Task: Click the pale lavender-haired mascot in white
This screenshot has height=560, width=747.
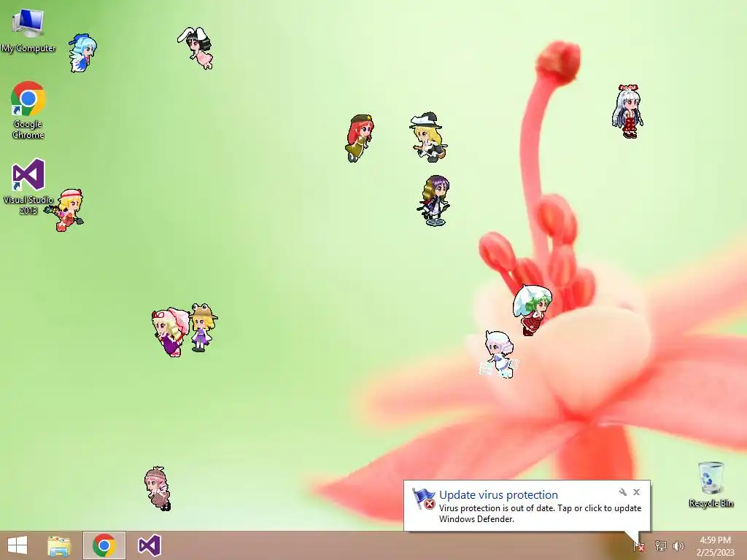Action: point(499,354)
